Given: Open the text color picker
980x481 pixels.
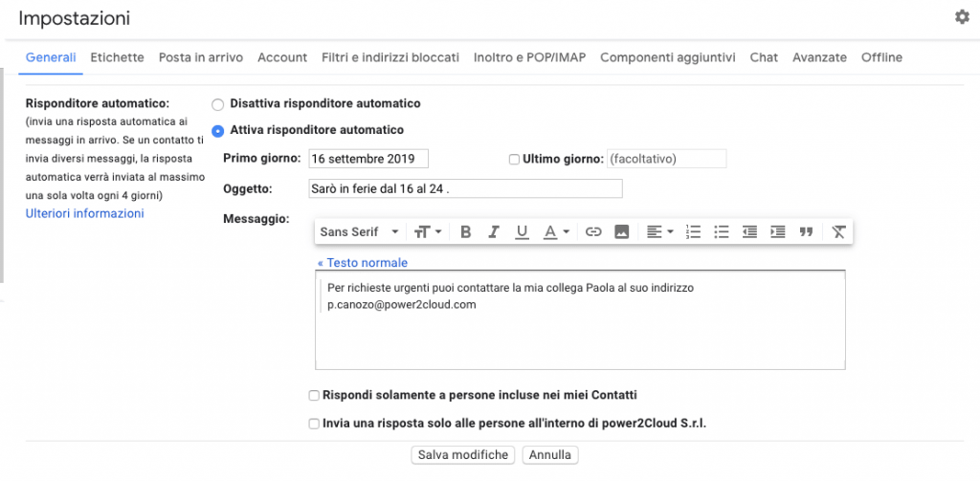Looking at the screenshot, I should 556,232.
